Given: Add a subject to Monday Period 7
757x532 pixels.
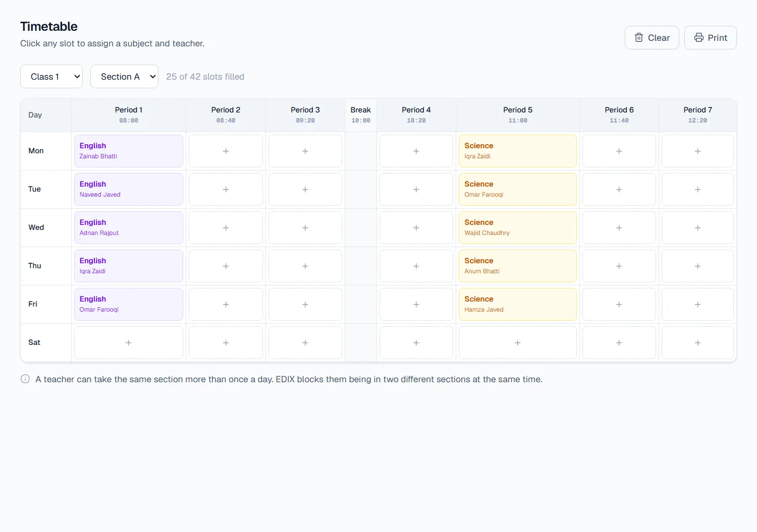Looking at the screenshot, I should (x=697, y=151).
